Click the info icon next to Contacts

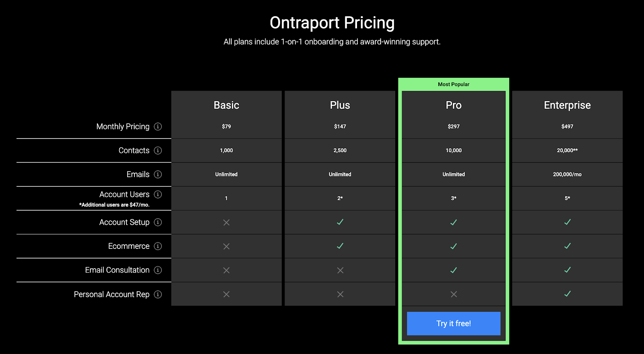(x=158, y=150)
